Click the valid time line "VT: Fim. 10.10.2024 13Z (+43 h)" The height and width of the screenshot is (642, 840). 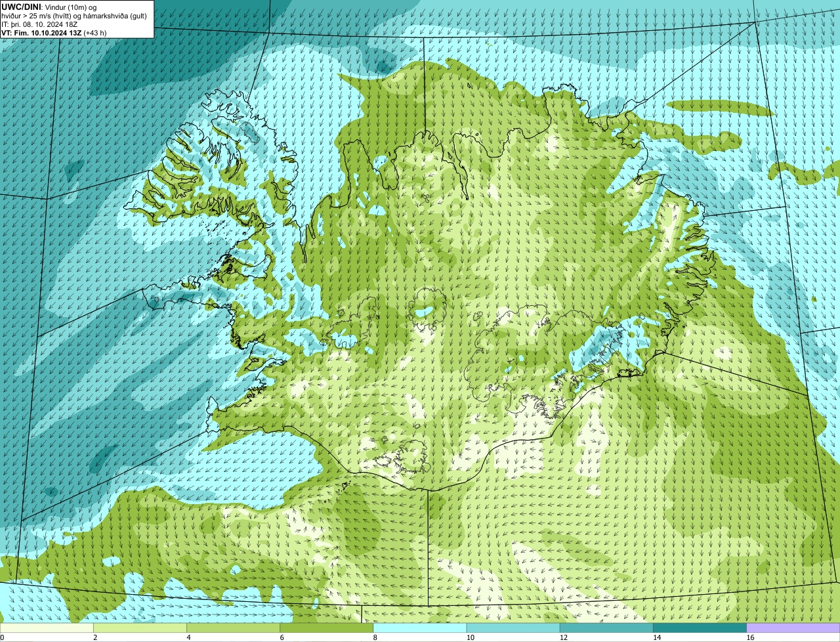(54, 33)
